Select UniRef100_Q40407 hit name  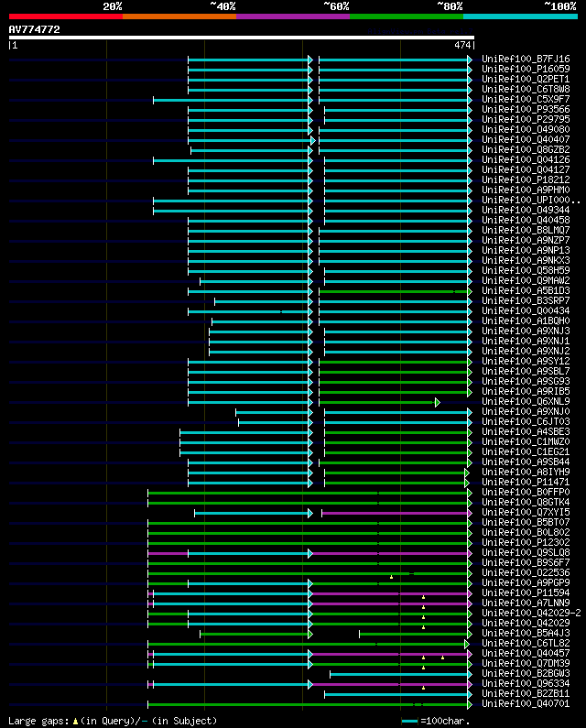(x=526, y=140)
